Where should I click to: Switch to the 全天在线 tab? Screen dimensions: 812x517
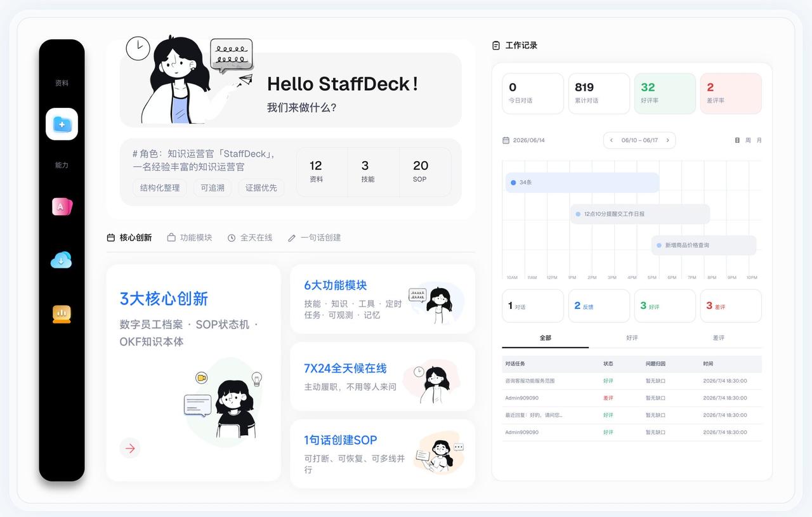click(x=250, y=238)
